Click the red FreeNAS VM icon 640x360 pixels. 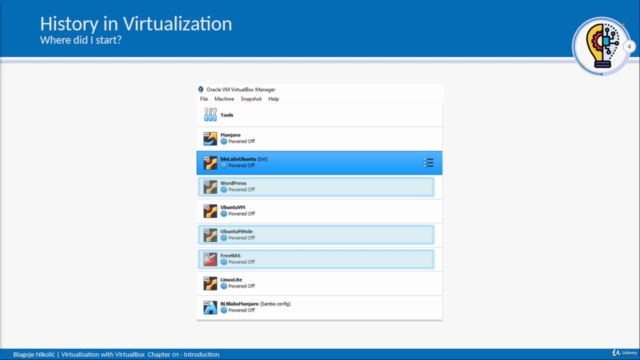[210, 259]
